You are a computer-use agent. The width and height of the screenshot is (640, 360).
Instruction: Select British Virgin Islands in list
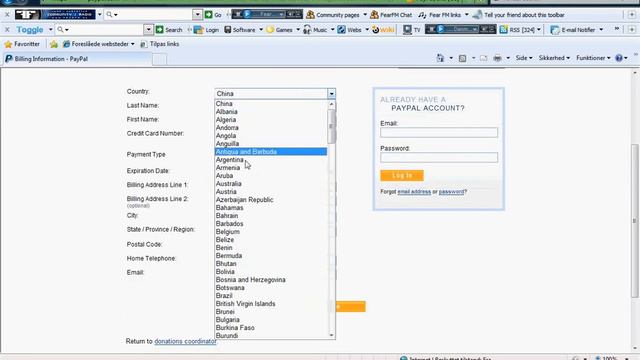(x=271, y=304)
